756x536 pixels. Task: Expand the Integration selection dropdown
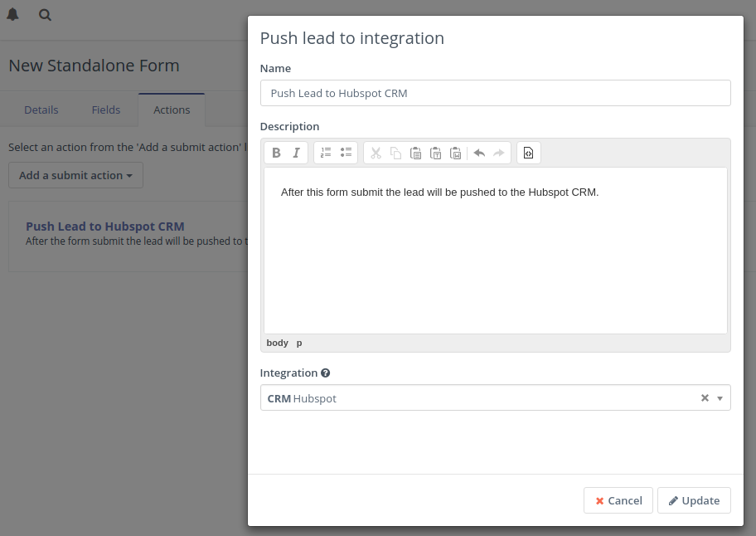tap(720, 397)
